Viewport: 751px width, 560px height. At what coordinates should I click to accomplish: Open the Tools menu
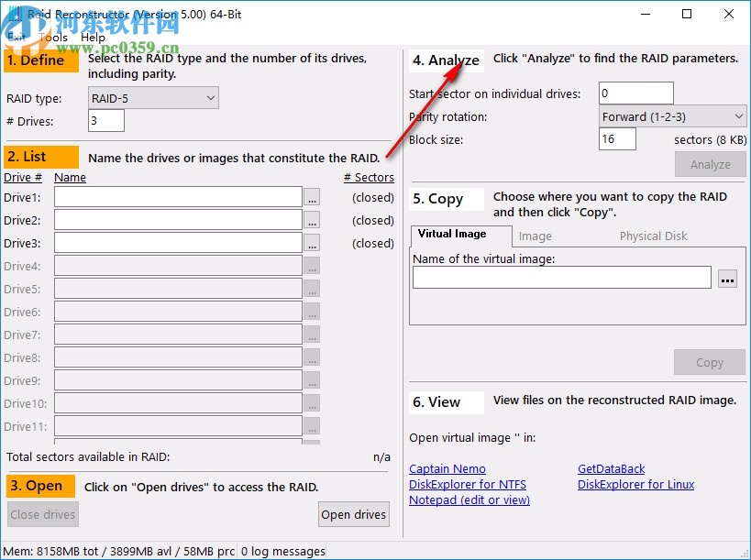click(53, 38)
